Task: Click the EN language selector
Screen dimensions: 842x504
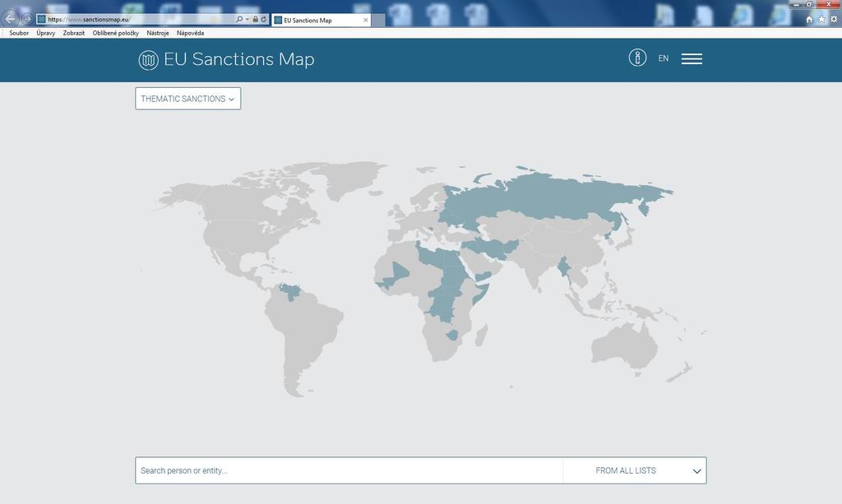Action: coord(664,58)
